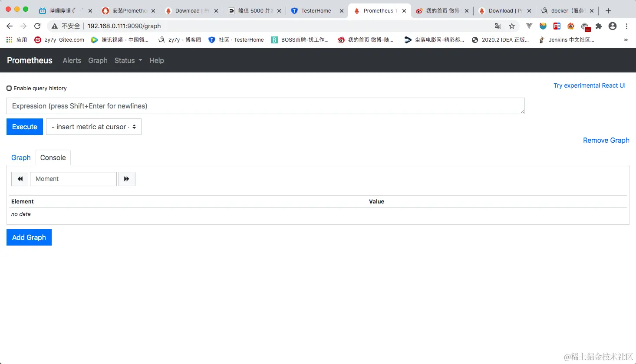Expand the Status dropdown menu
The image size is (636, 364).
click(129, 60)
